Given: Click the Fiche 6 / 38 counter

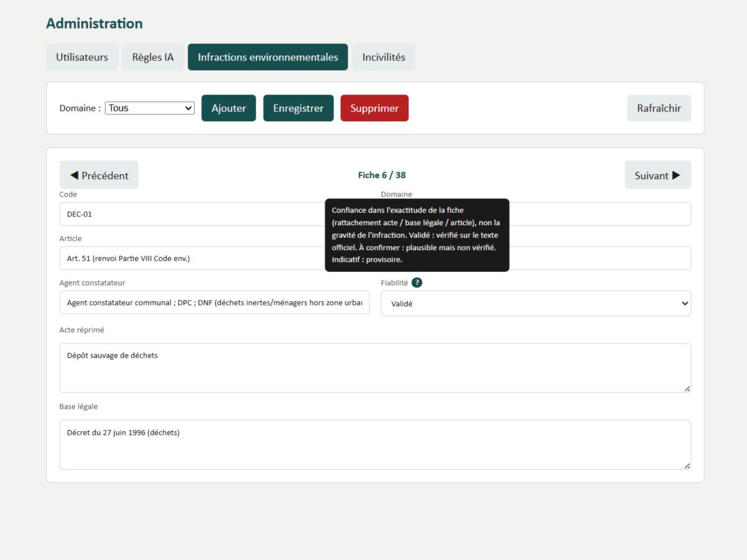Looking at the screenshot, I should [x=382, y=175].
